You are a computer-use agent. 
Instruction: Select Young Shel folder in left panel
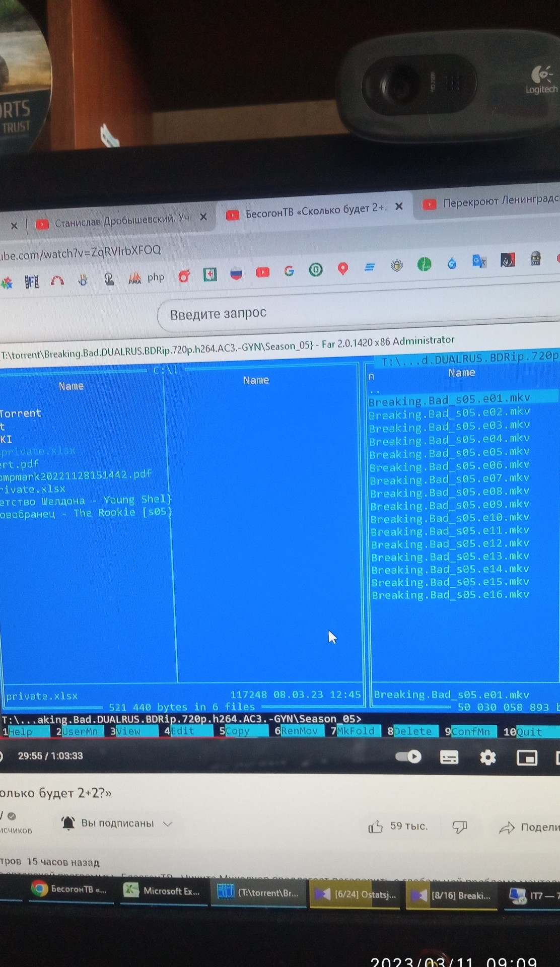[x=86, y=501]
